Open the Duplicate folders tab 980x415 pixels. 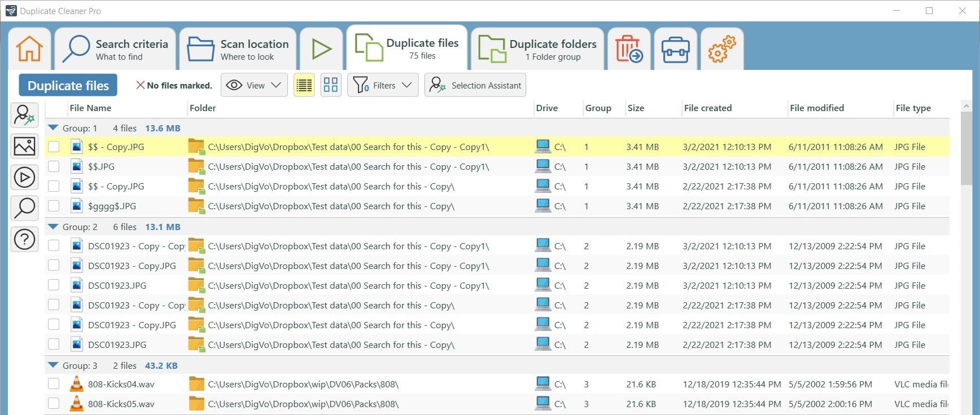point(537,48)
